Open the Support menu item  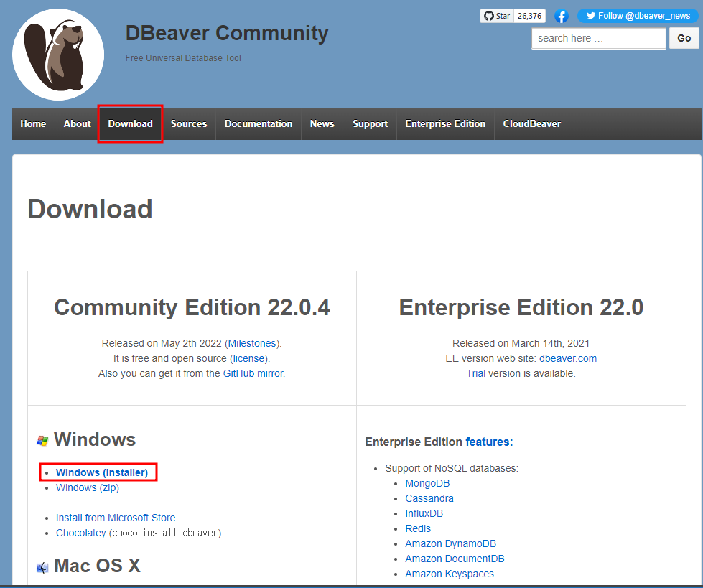click(x=370, y=123)
